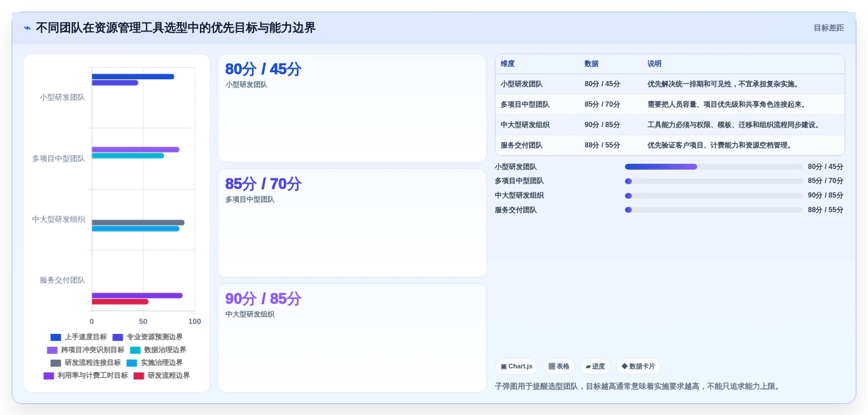This screenshot has width=868, height=415.
Task: Click the red 研发流程边界 bar in chart
Action: tap(120, 302)
